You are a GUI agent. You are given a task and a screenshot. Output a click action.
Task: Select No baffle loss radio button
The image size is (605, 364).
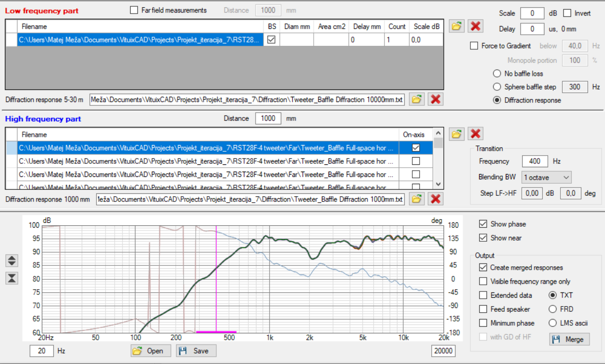[497, 73]
